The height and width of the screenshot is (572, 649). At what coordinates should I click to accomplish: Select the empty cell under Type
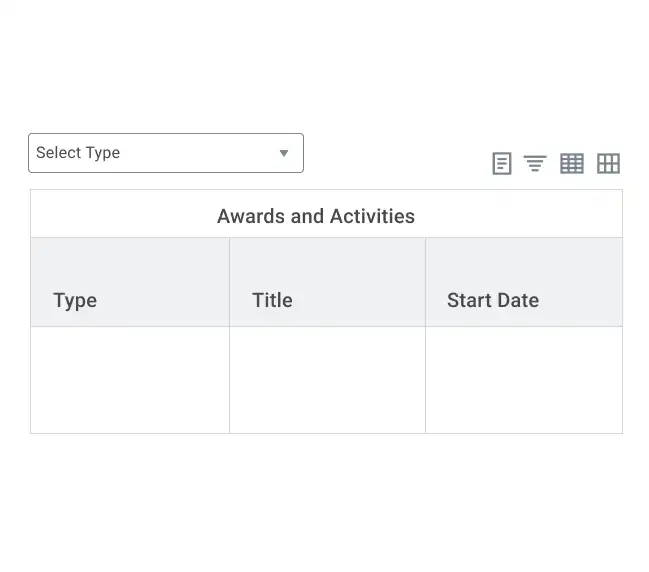[130, 380]
